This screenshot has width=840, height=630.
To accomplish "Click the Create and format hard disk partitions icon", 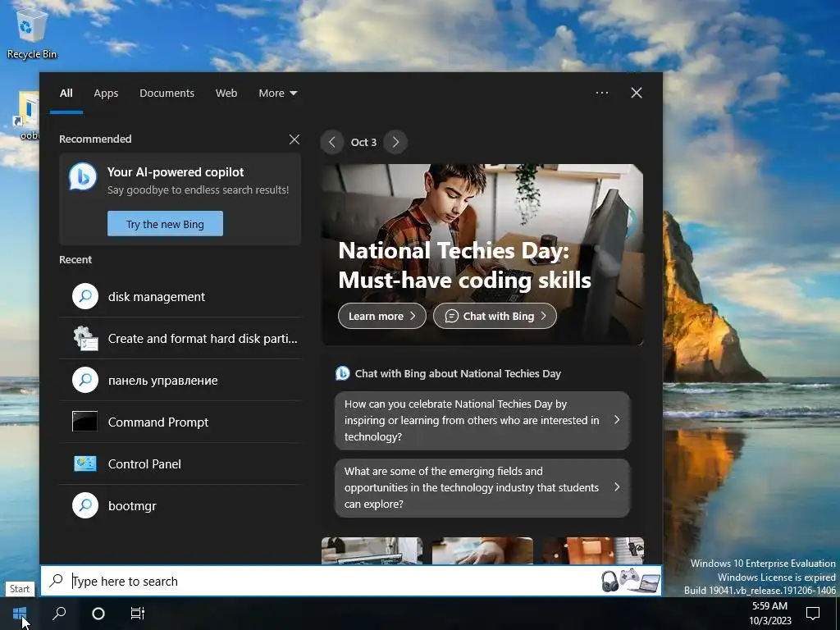I will tap(85, 338).
